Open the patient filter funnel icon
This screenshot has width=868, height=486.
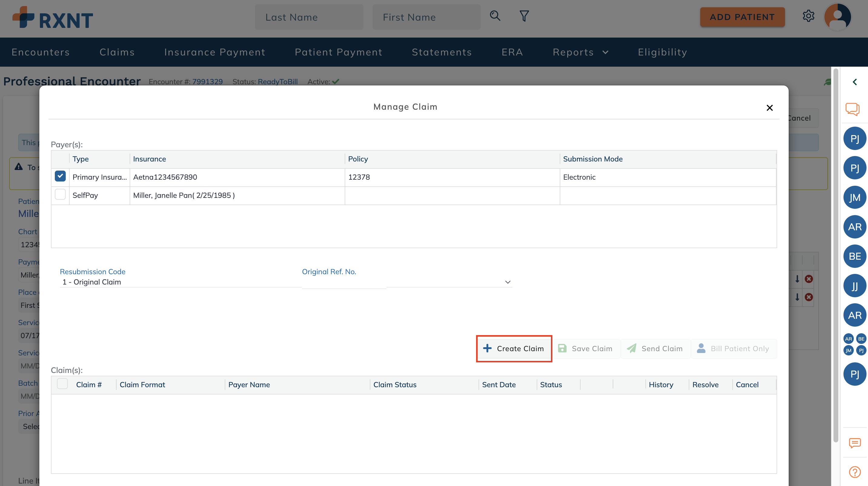pos(524,16)
